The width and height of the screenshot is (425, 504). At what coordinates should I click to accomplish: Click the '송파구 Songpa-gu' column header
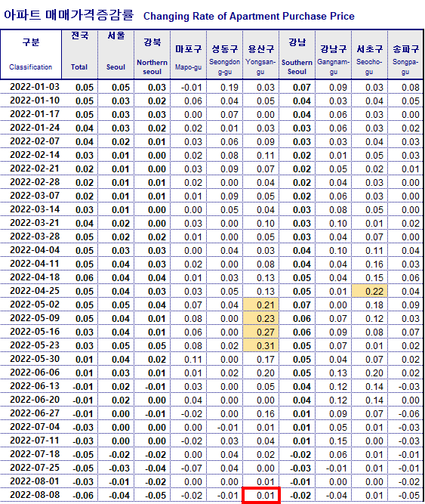[405, 54]
